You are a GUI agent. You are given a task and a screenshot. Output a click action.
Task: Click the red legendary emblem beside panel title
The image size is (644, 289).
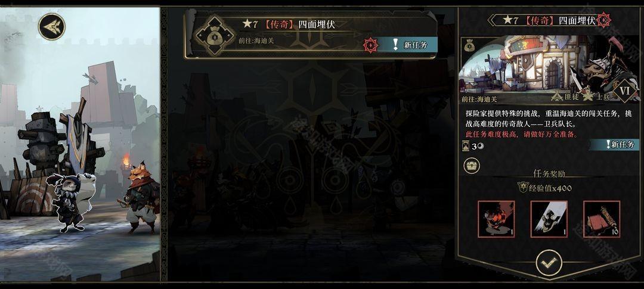click(x=603, y=20)
